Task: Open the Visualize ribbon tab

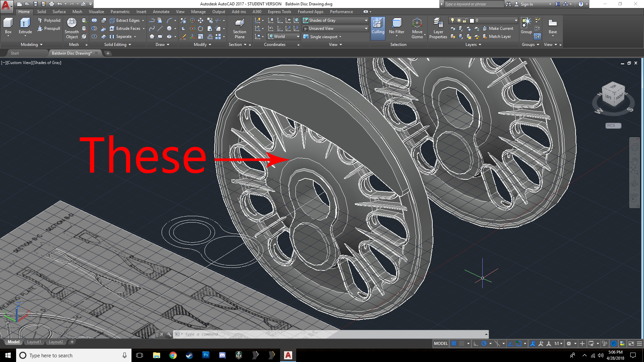Action: 96,12
